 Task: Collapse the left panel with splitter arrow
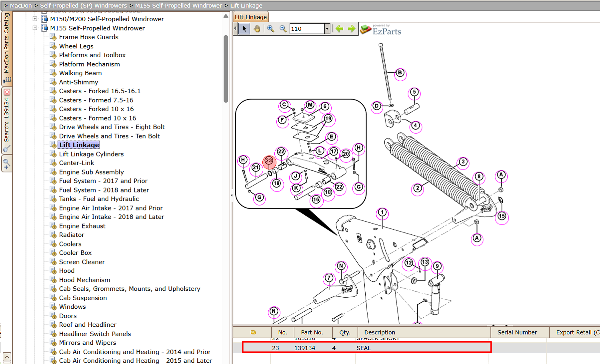[x=231, y=195]
